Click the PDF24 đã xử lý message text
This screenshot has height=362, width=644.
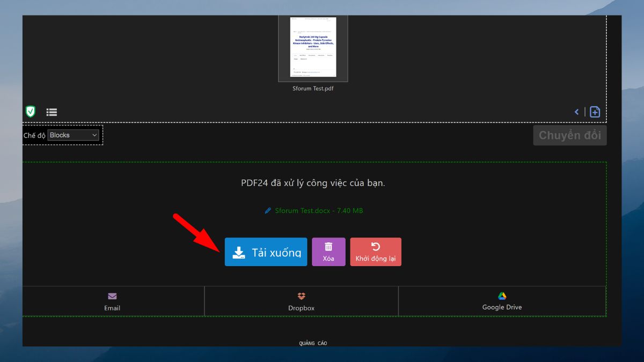pos(313,183)
